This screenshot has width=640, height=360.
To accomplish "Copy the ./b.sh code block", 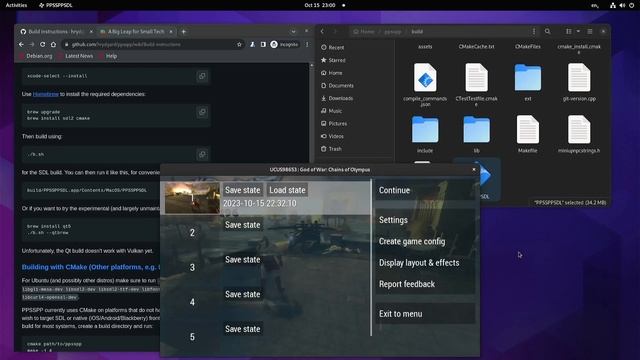I will (x=202, y=154).
